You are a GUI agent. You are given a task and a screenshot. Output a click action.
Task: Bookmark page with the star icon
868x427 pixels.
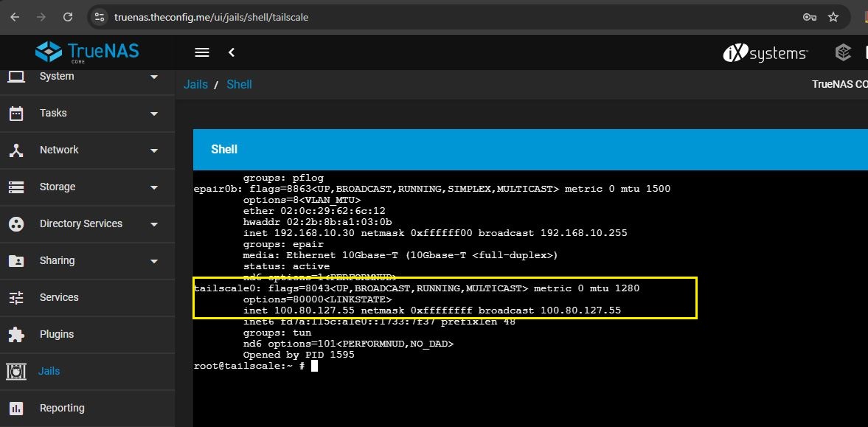pyautogui.click(x=833, y=17)
